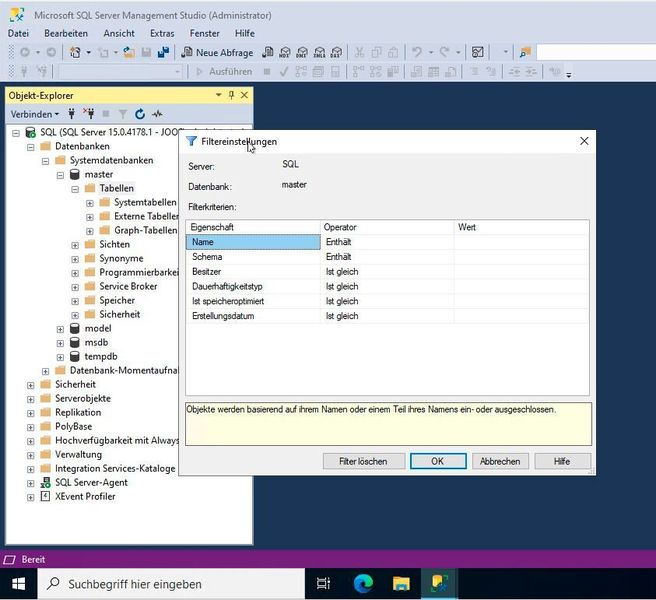The height and width of the screenshot is (600, 656).
Task: Open the Bearbeiten menu
Action: 66,33
